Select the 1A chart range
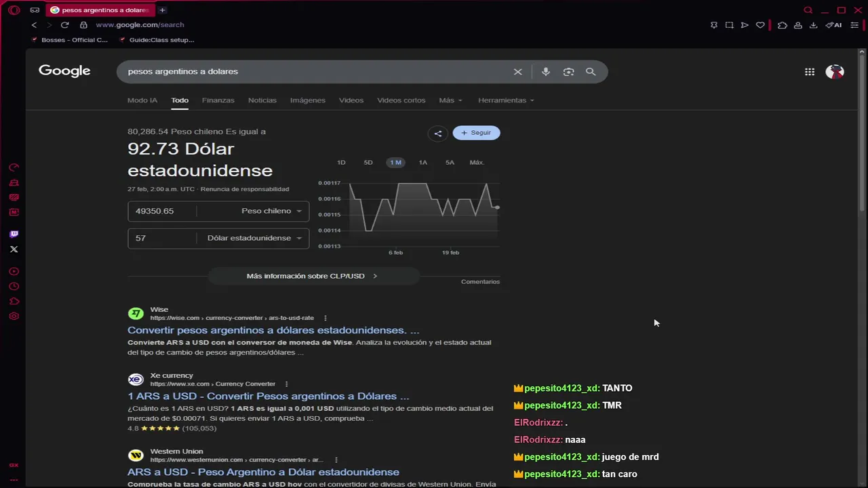 [x=422, y=163]
